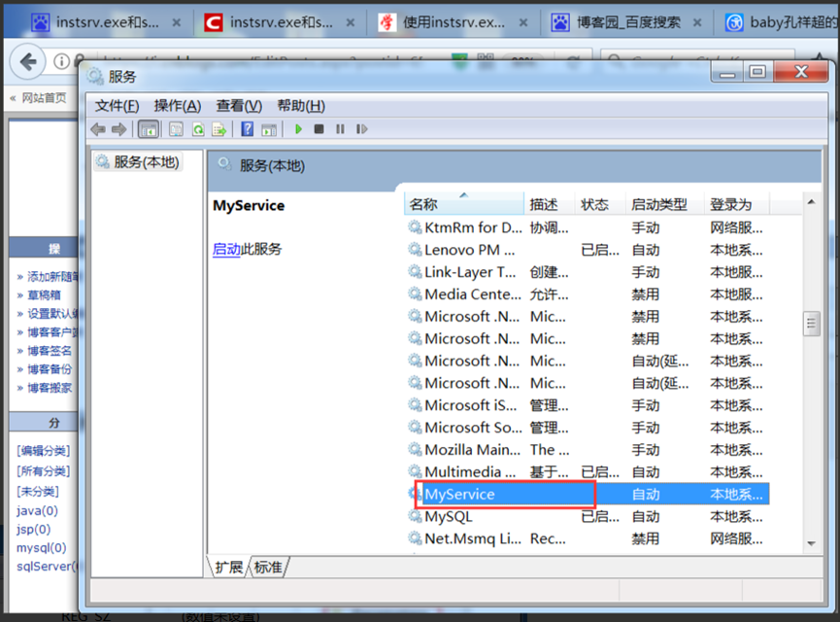Open 博客签名 link in blog sidebar
The width and height of the screenshot is (840, 622).
(x=50, y=351)
